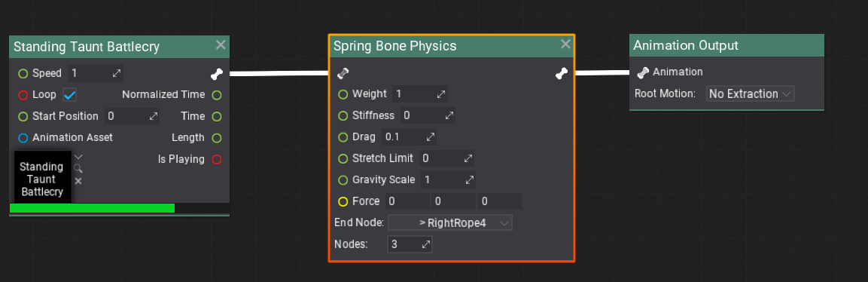The width and height of the screenshot is (868, 282).
Task: Clear the asset with the small X icon
Action: coord(78,181)
